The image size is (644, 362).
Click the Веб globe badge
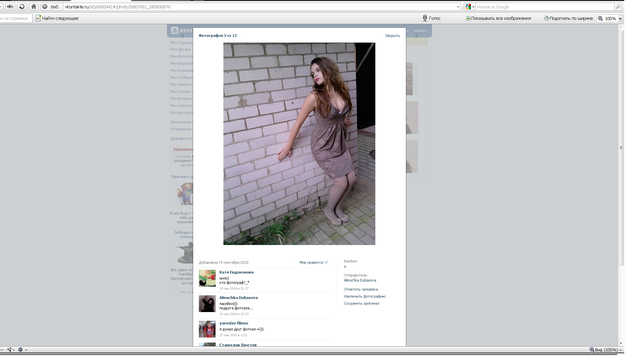click(45, 6)
